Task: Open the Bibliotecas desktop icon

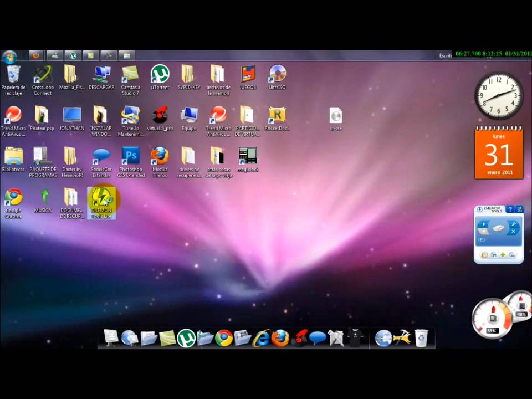Action: click(13, 160)
